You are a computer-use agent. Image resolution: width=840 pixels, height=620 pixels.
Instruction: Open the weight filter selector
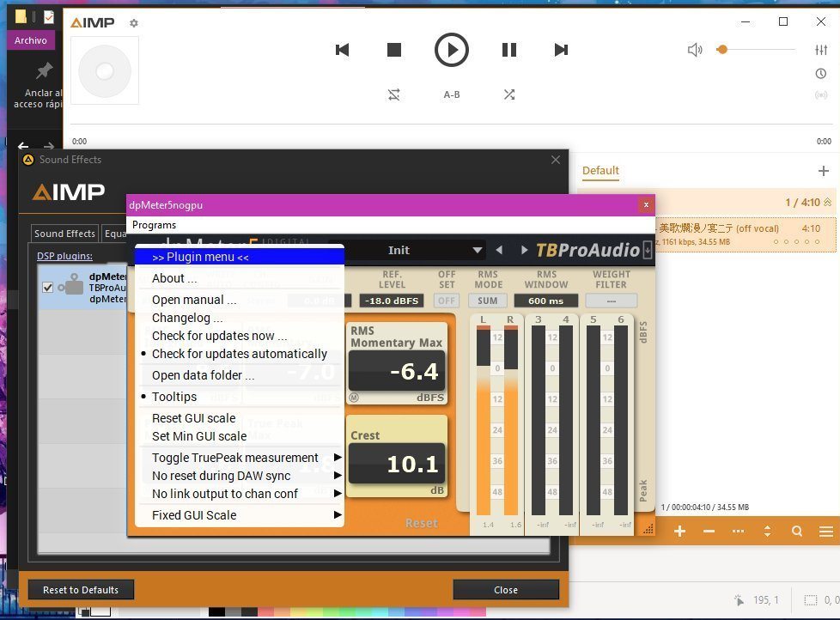click(x=612, y=301)
